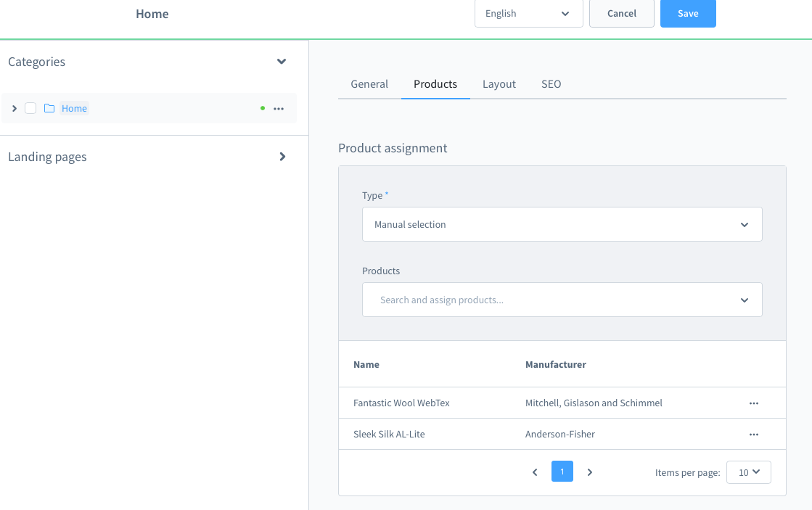Click the Name column header
The height and width of the screenshot is (510, 812).
366,364
